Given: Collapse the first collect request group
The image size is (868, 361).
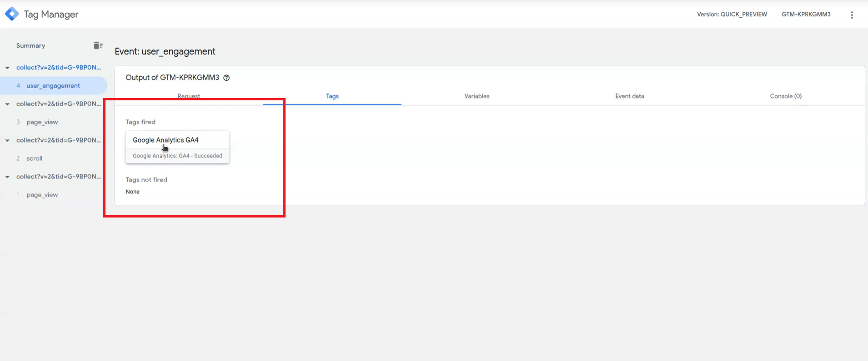Looking at the screenshot, I should [7, 68].
